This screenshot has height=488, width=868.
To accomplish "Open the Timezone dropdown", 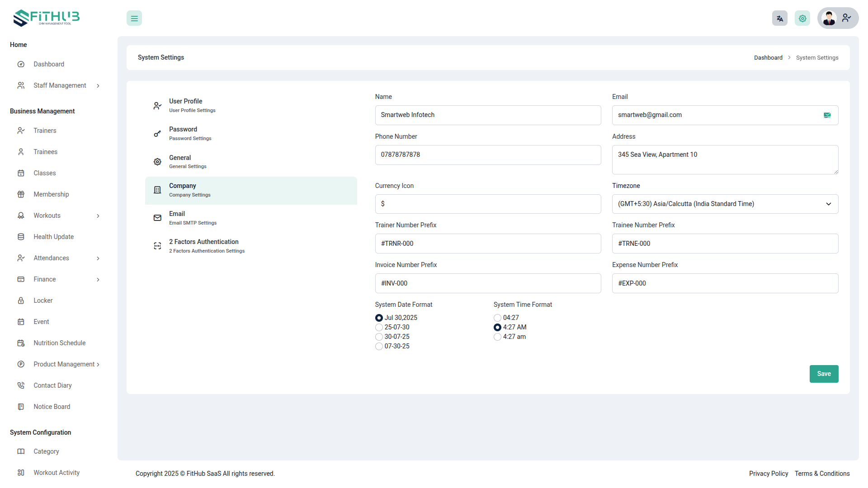I will point(725,204).
